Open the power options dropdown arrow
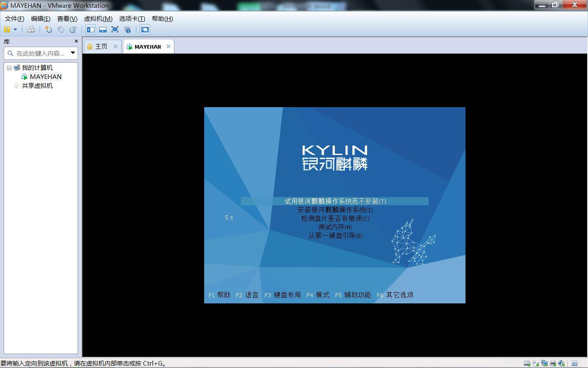Viewport: 588px width, 368px height. click(x=16, y=29)
